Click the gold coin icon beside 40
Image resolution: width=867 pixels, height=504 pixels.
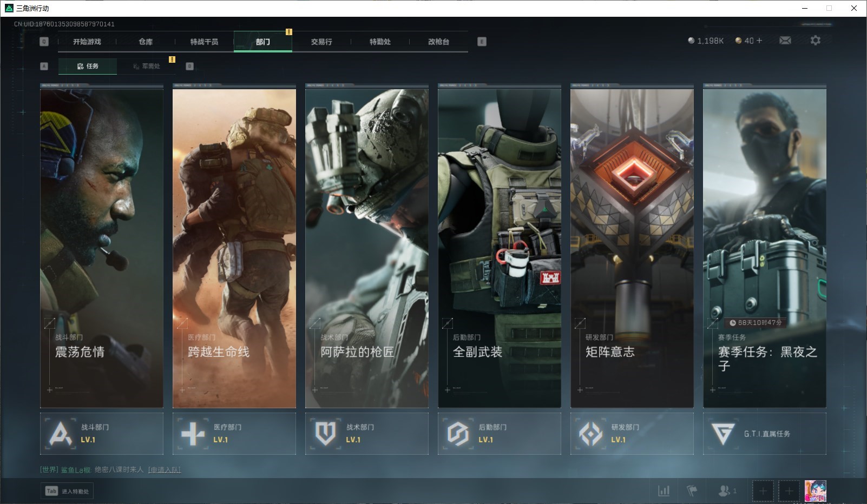pos(738,41)
